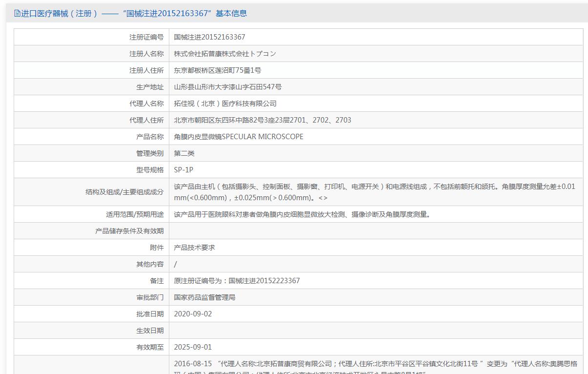Screen dimensions: 588x374
Task: Select the 注册证编号 label cell
Action: 146,37
